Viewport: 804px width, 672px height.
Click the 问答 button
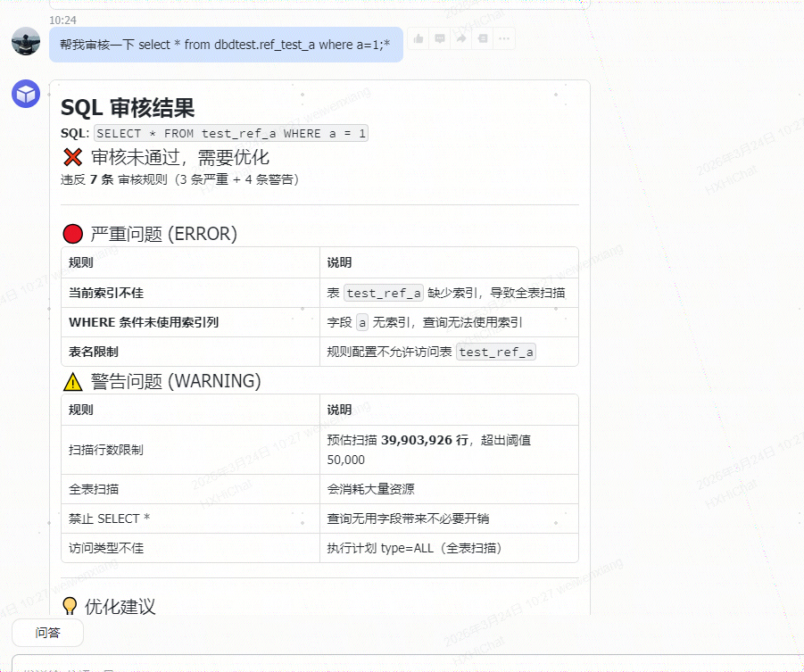[x=47, y=633]
